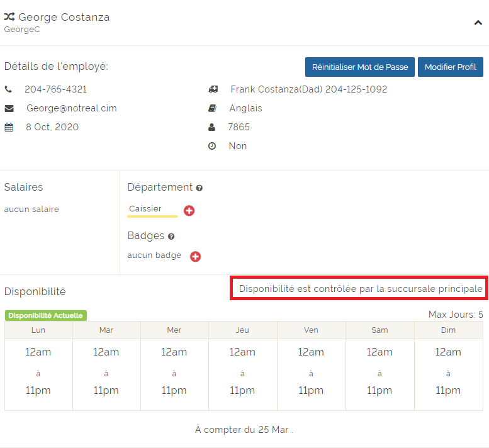Open Modifier Profil
Viewport: 489px width, 448px height.
(x=450, y=67)
